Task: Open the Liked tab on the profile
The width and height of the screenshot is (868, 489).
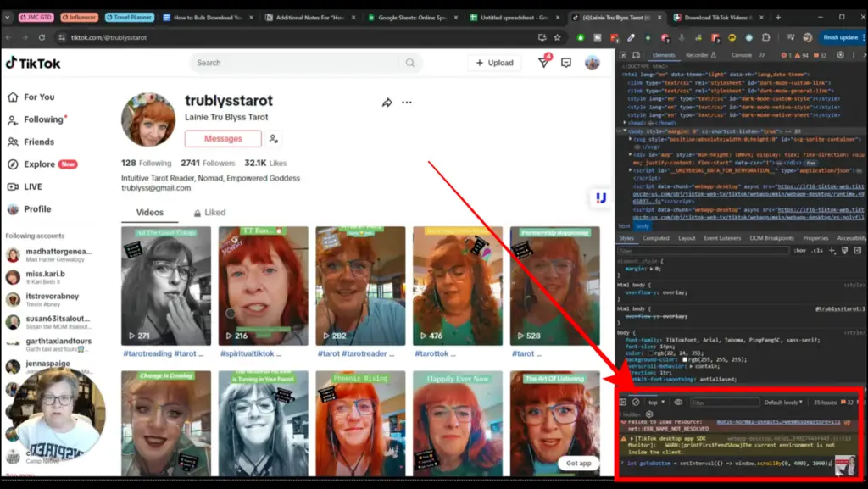Action: tap(210, 213)
